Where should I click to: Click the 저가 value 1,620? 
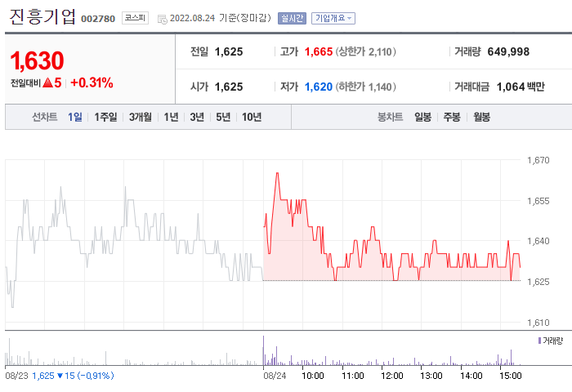(x=319, y=87)
